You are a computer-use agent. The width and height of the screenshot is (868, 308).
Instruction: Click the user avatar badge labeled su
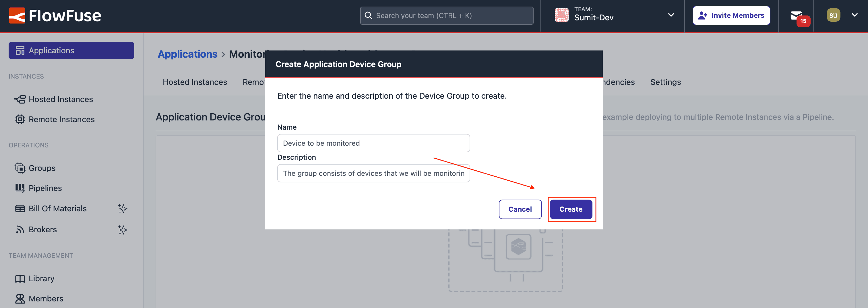tap(833, 15)
